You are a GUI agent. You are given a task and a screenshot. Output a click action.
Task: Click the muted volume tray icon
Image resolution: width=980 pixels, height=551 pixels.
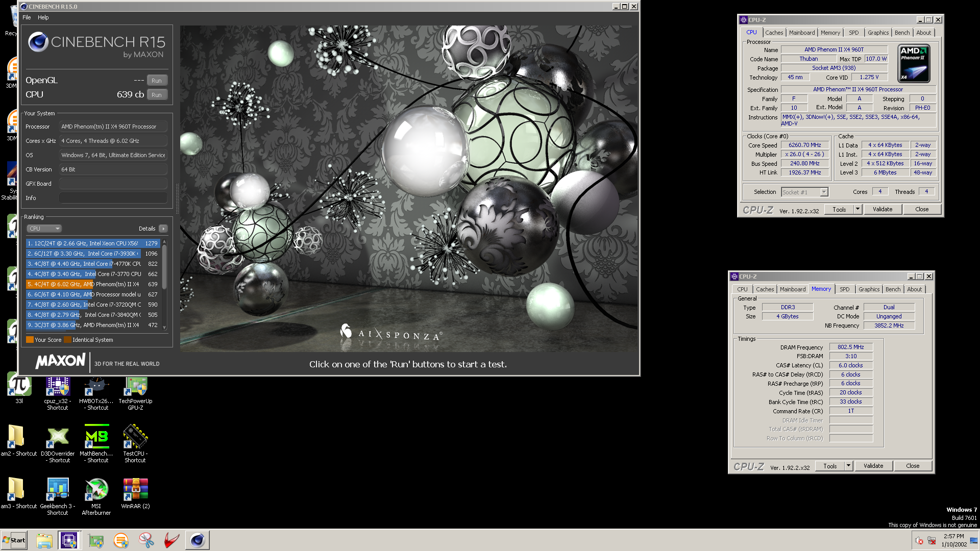coord(919,541)
